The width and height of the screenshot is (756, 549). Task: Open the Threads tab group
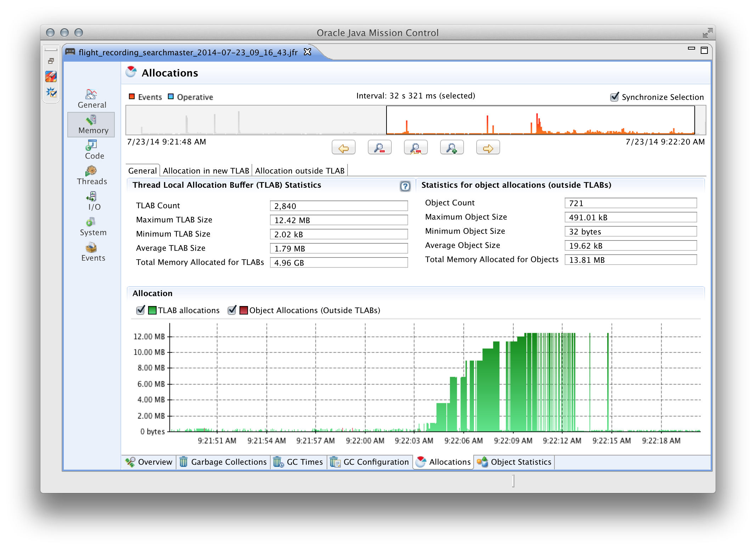(92, 175)
